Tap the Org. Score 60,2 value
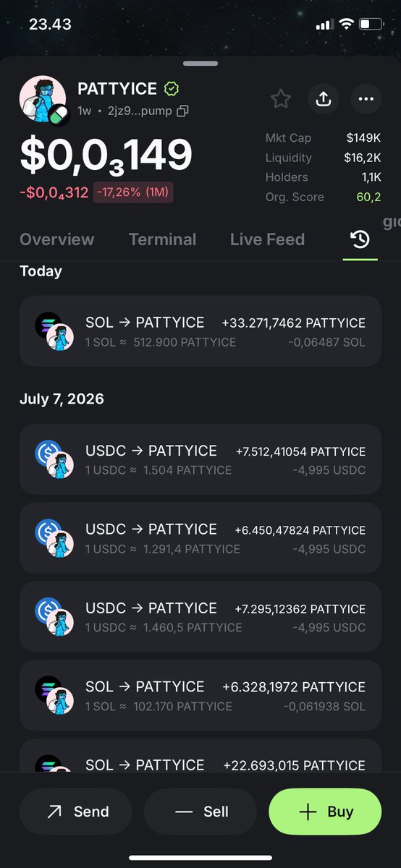The height and width of the screenshot is (868, 401). (x=367, y=197)
